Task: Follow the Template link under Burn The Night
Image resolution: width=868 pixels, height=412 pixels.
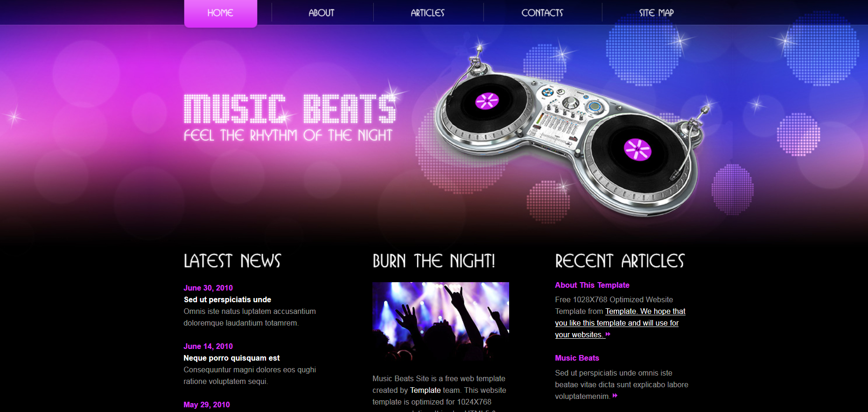Action: click(x=425, y=390)
